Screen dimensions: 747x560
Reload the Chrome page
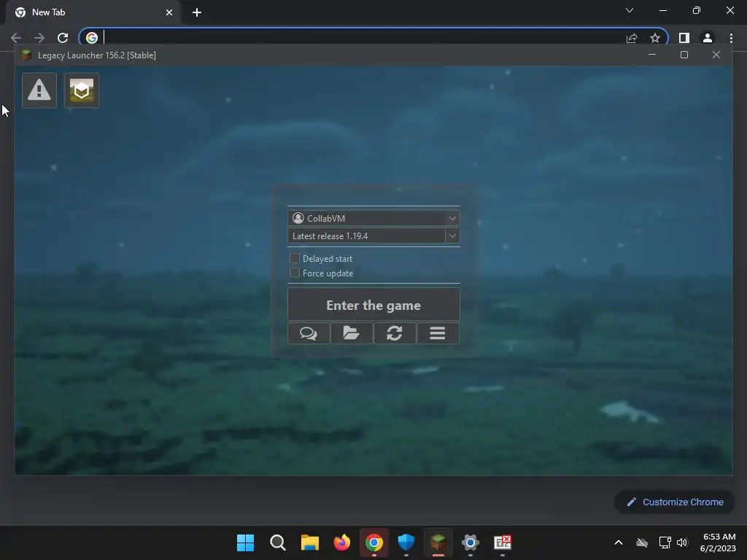63,38
